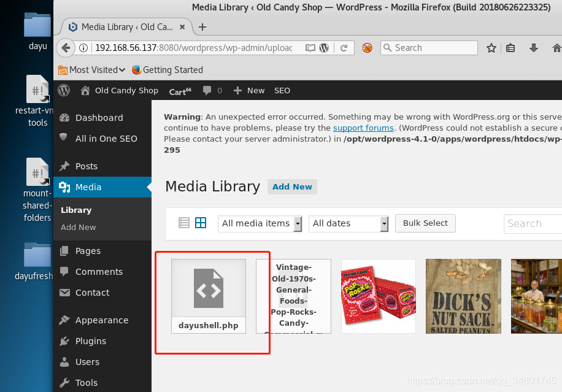Switch to list view of media
The width and height of the screenshot is (562, 392).
pyautogui.click(x=184, y=223)
